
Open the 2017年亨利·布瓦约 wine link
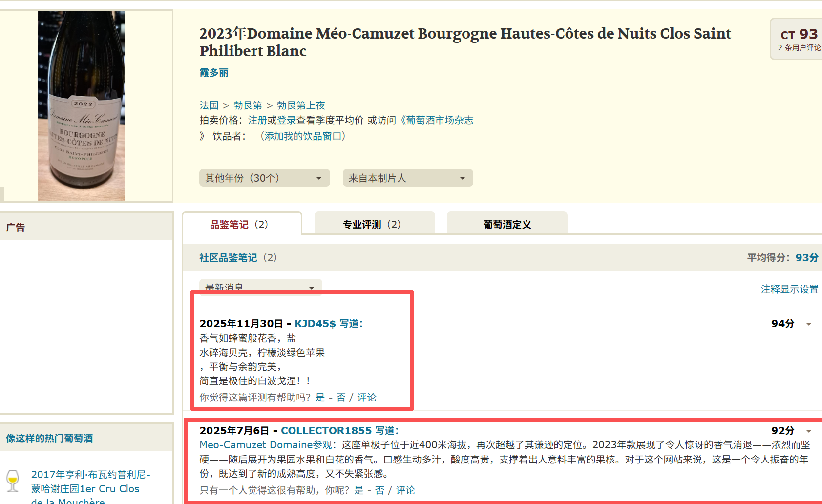[x=91, y=488]
